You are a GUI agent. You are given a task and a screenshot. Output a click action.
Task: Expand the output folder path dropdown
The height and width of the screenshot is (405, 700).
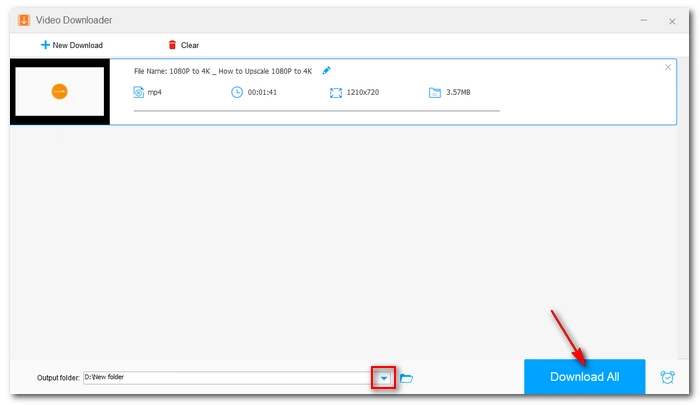(x=383, y=378)
